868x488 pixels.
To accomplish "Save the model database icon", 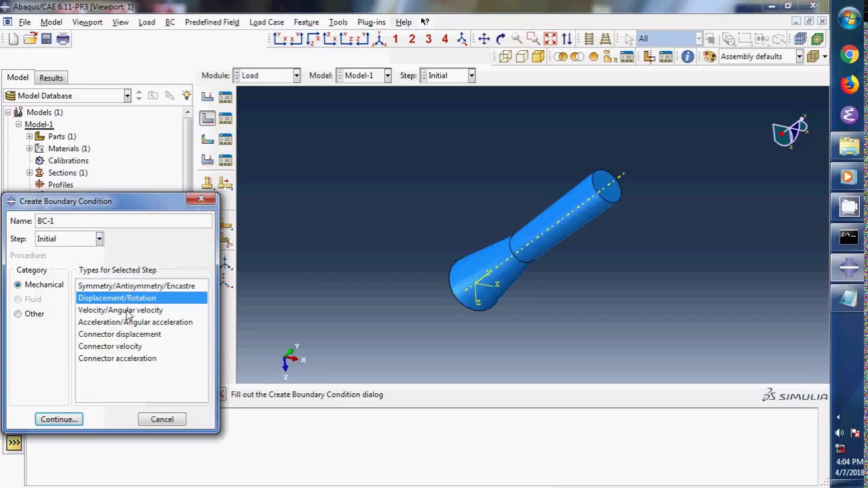I will (46, 39).
